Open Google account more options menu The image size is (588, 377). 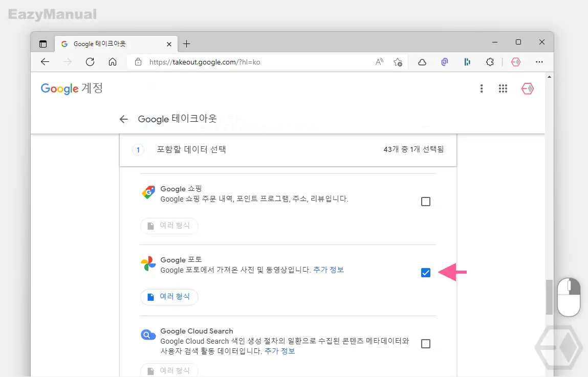(x=482, y=88)
